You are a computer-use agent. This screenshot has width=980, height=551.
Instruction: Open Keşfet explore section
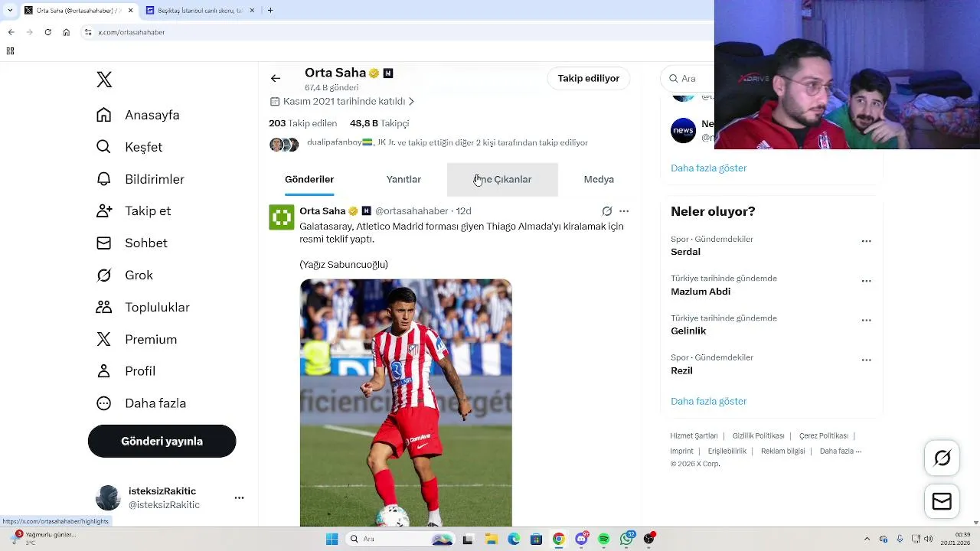point(129,147)
